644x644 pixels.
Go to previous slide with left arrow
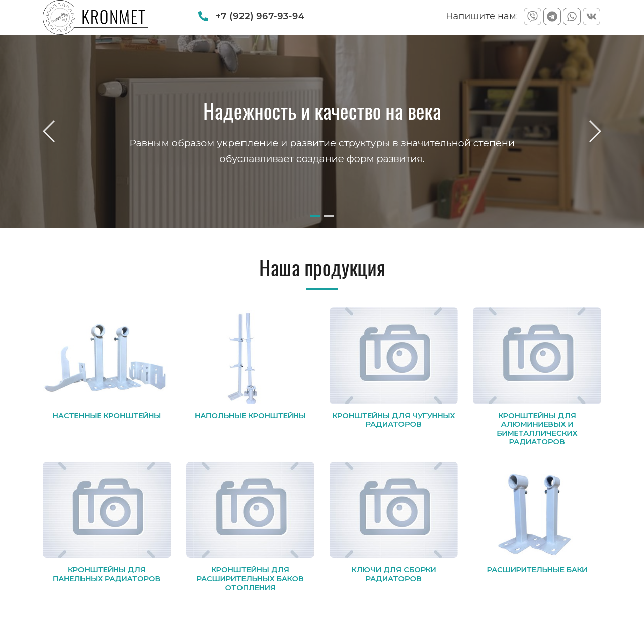pyautogui.click(x=49, y=131)
